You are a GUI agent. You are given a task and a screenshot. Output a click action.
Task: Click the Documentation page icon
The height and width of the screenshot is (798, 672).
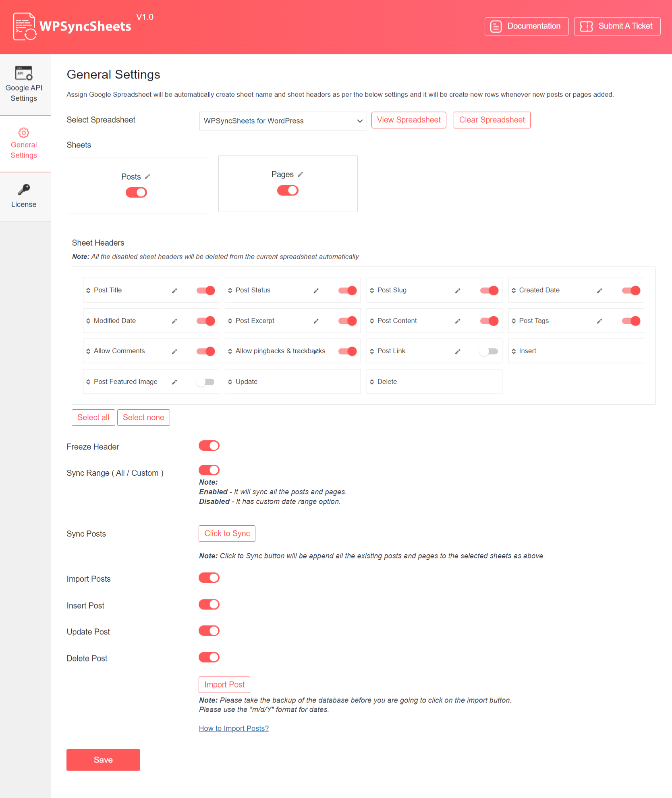(x=496, y=27)
